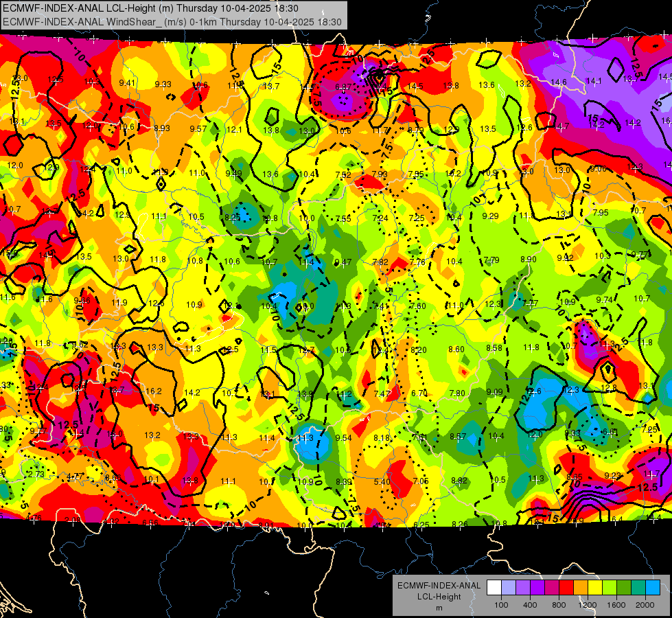Click the grid value '4.77' on the map
This screenshot has width=672, height=618.
[75, 477]
